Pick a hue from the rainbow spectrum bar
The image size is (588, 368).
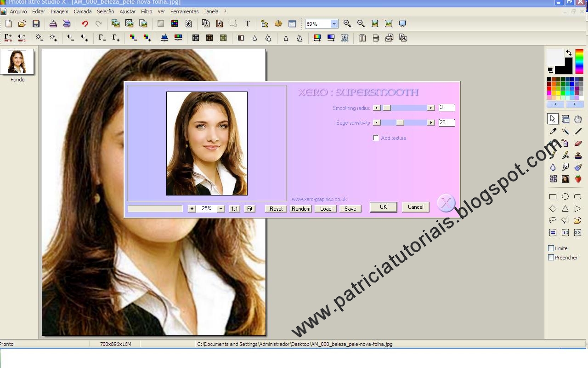579,61
